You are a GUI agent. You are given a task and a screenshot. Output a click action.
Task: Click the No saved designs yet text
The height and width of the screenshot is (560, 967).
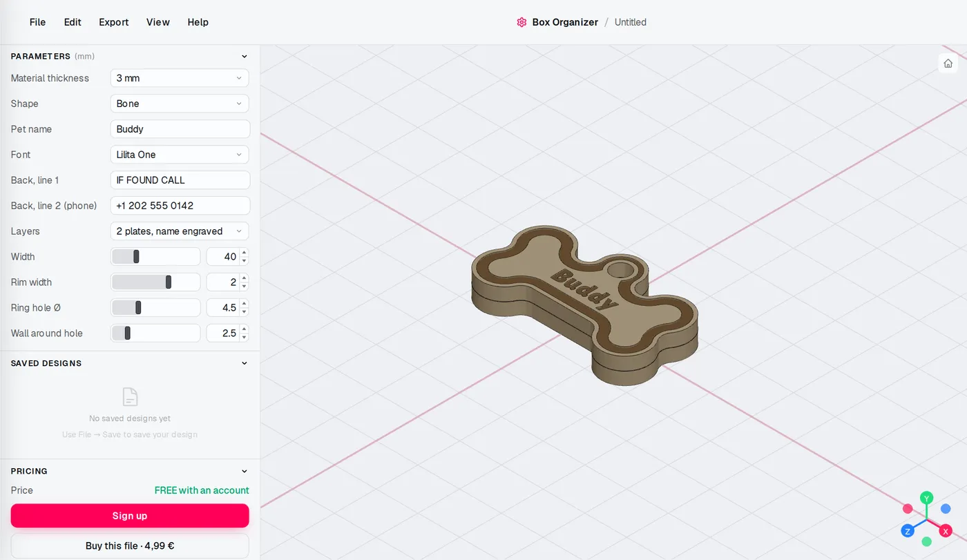(130, 418)
